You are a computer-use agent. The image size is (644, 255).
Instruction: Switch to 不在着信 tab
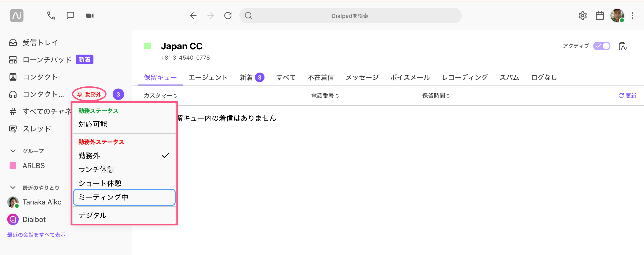321,78
